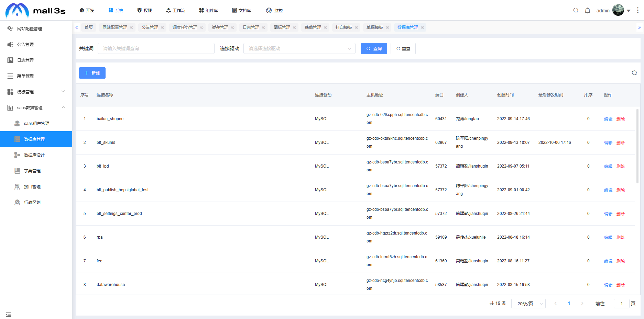This screenshot has width=644, height=319.
Task: Go to next page arrow
Action: (582, 304)
